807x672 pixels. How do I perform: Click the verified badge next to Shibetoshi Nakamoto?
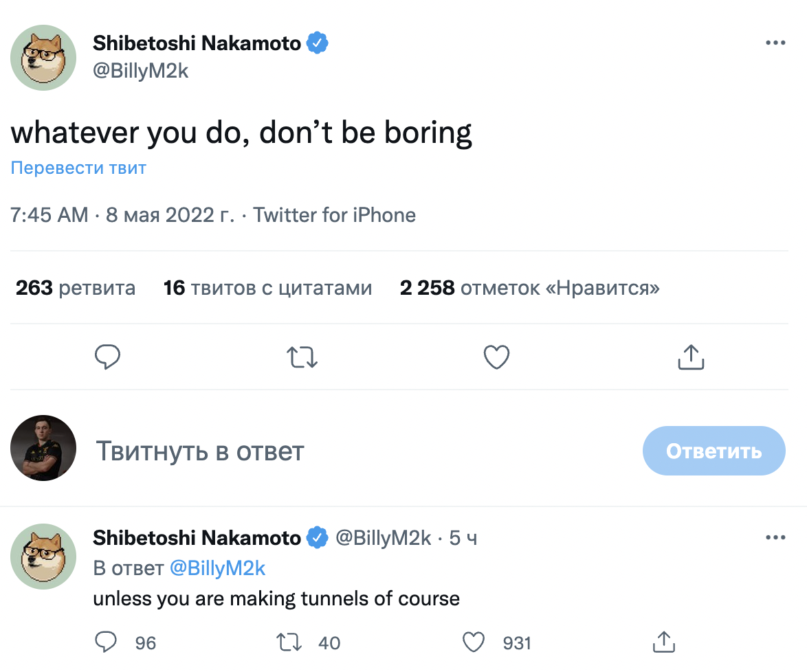tap(319, 42)
